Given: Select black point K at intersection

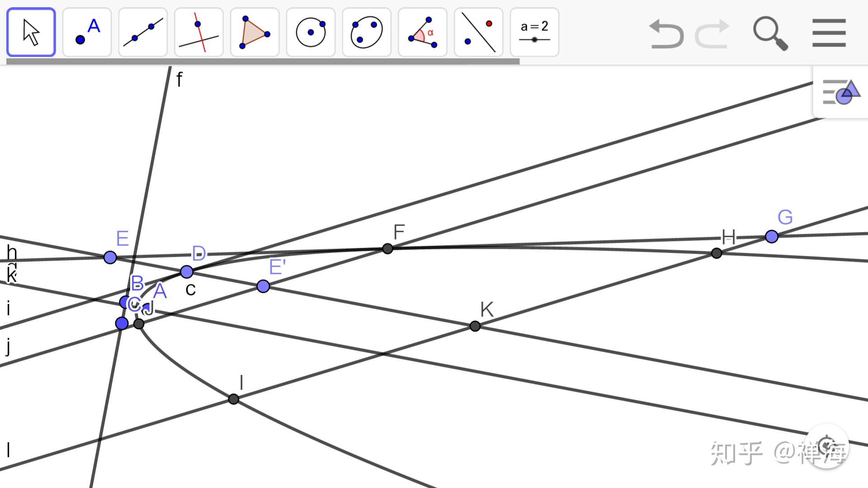Looking at the screenshot, I should (475, 326).
